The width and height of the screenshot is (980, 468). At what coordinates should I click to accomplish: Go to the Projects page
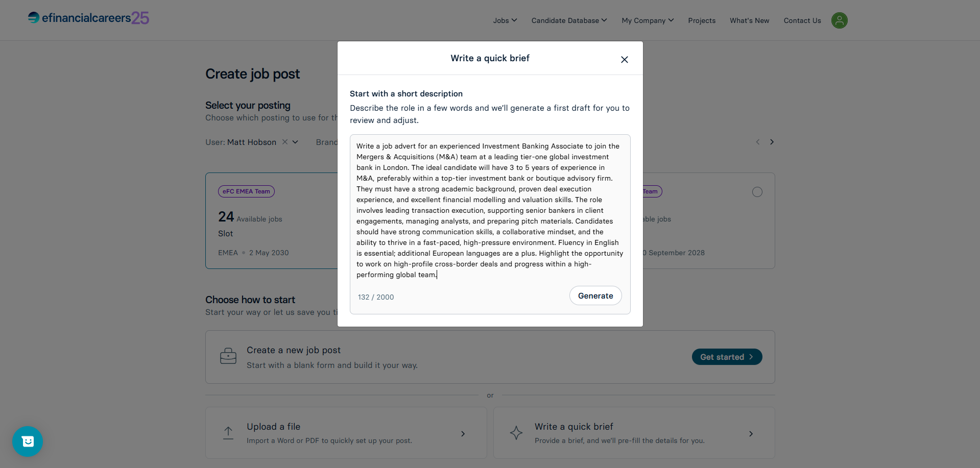[x=702, y=20]
